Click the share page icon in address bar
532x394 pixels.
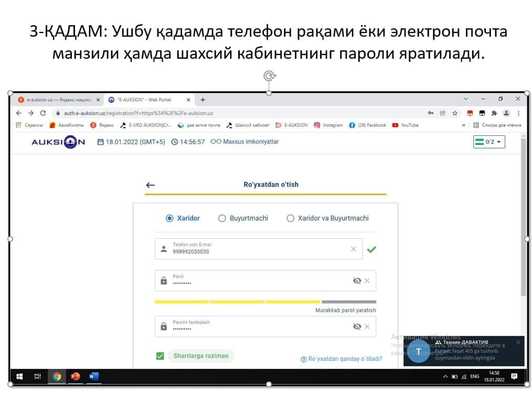point(443,113)
